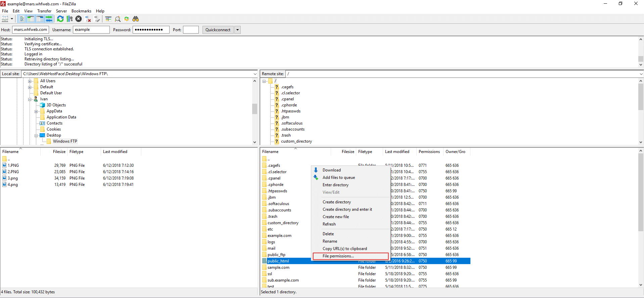Toggle remote directory tree display button

pos(40,19)
